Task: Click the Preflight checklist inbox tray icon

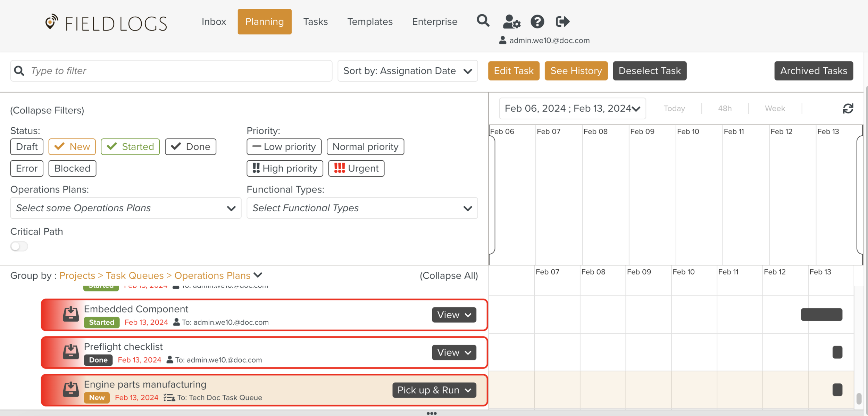Action: click(70, 352)
